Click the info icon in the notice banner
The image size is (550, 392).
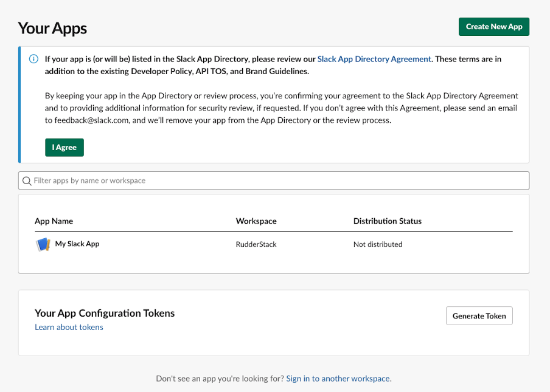pyautogui.click(x=33, y=59)
